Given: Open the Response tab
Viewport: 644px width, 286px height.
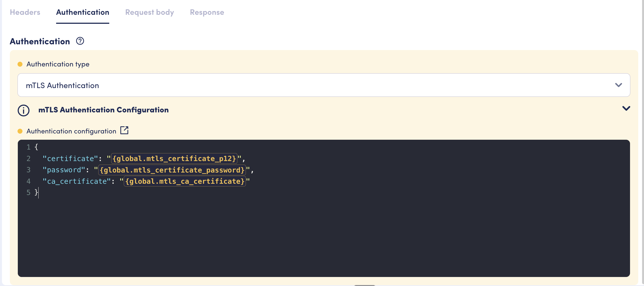Looking at the screenshot, I should (x=207, y=12).
